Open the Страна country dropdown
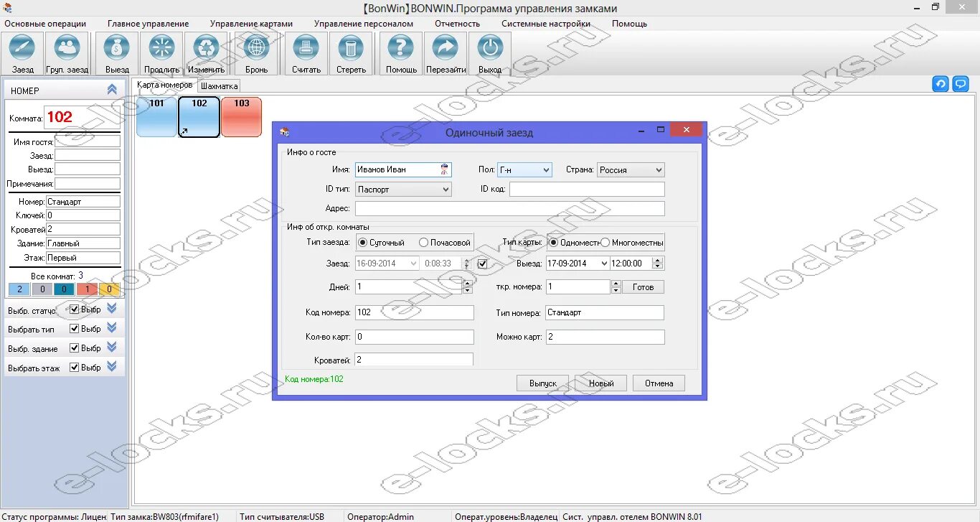 click(631, 170)
